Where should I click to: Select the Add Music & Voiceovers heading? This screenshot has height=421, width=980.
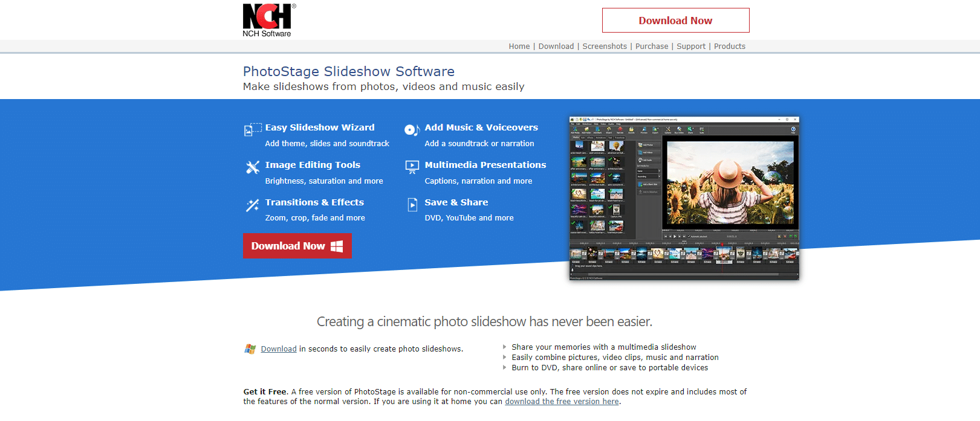pos(481,127)
